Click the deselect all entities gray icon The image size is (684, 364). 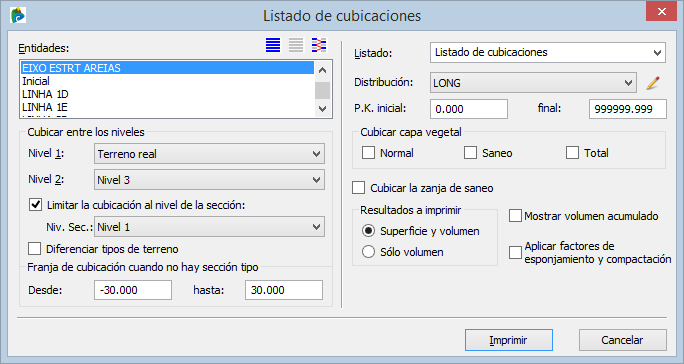[296, 45]
